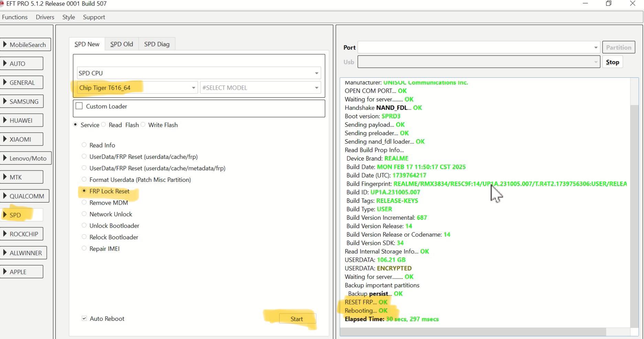Open the XIAOMI sidebar category
644x339 pixels.
pyautogui.click(x=21, y=139)
